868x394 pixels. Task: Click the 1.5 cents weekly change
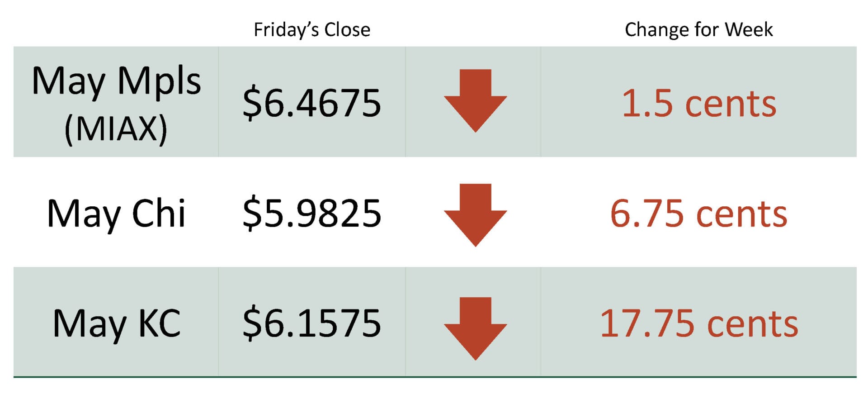tap(699, 104)
